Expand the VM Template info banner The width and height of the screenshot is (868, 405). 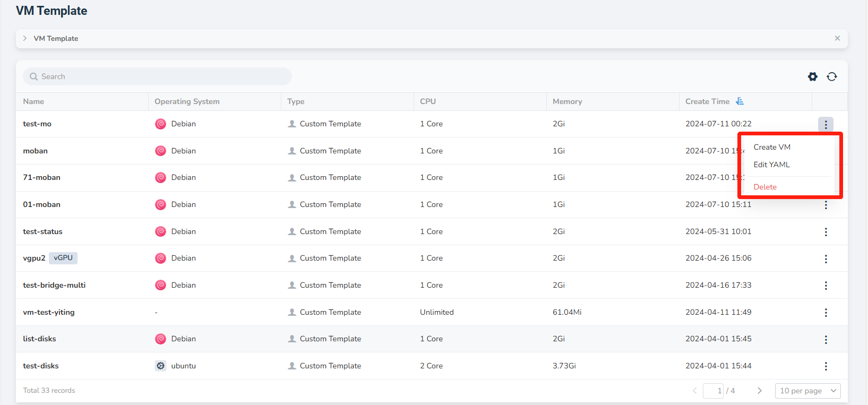[25, 38]
